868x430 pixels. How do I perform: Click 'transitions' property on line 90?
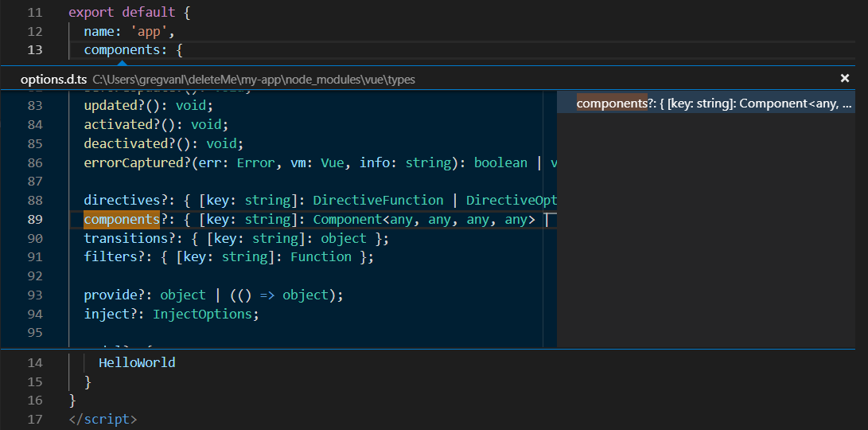(126, 238)
